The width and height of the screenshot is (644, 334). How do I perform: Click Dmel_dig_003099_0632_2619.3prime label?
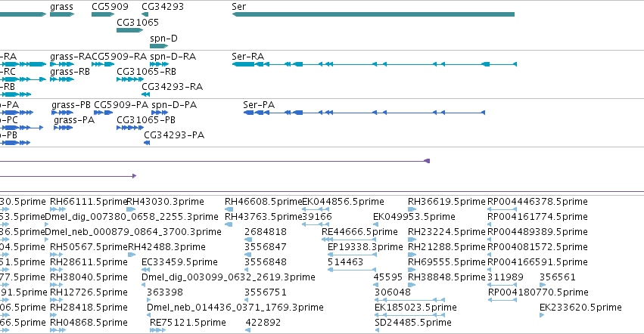tap(229, 278)
